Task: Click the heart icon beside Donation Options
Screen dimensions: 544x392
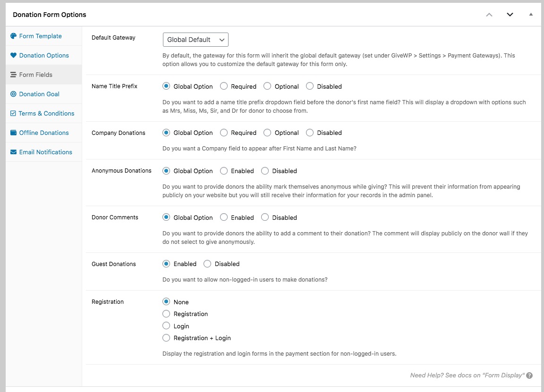Action: (x=13, y=55)
